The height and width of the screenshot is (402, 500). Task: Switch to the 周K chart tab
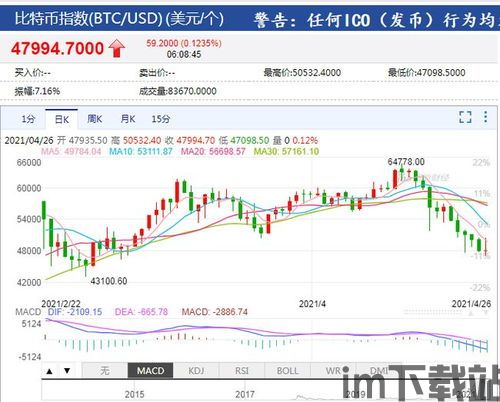pyautogui.click(x=95, y=119)
